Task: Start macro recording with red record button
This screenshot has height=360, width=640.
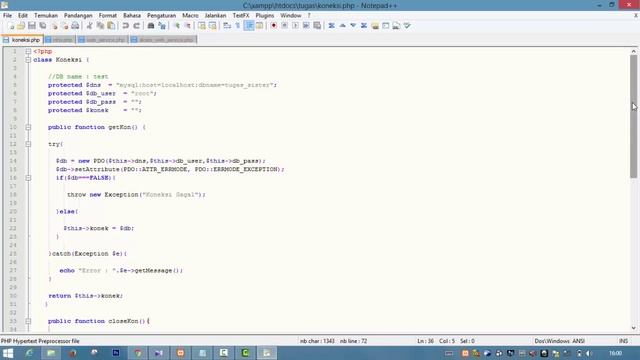Action: (x=273, y=26)
